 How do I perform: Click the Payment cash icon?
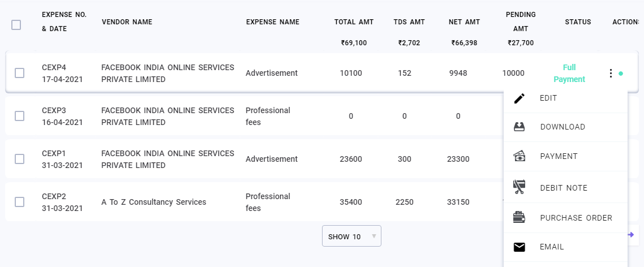(519, 156)
